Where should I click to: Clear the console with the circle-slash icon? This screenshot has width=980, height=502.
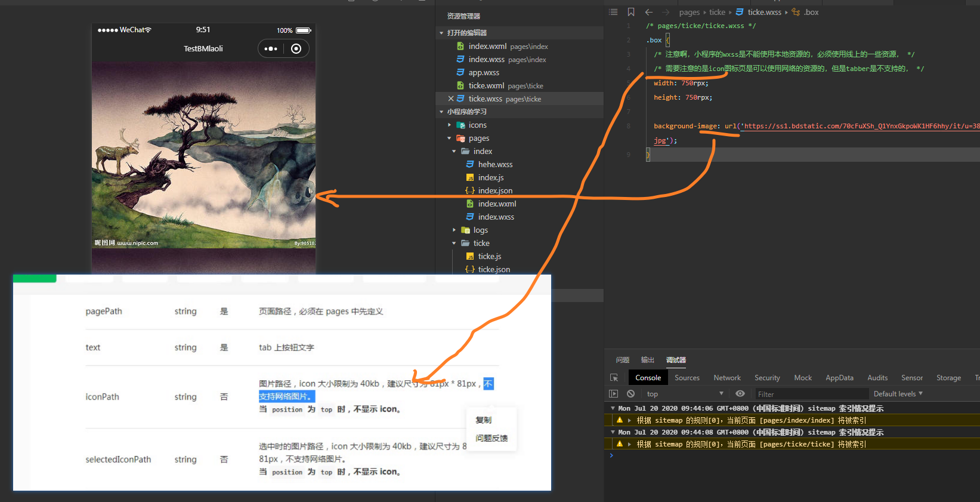631,394
